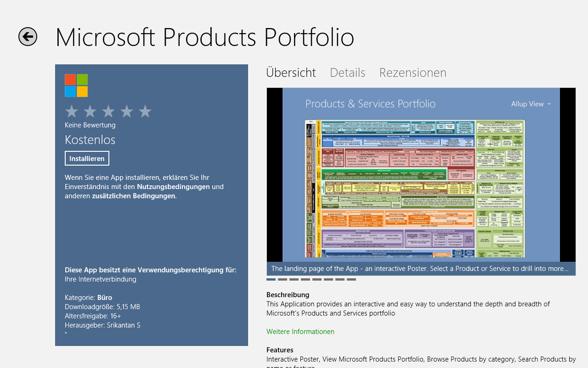
Task: Click the Beschreibung heading
Action: click(x=288, y=295)
